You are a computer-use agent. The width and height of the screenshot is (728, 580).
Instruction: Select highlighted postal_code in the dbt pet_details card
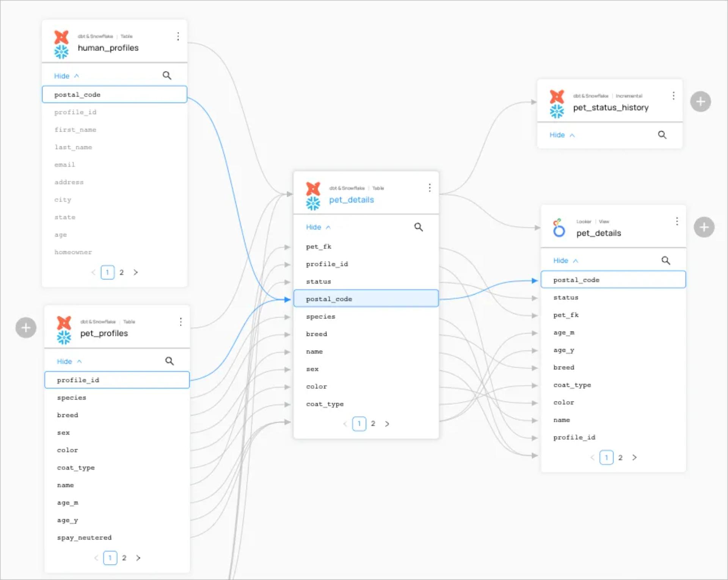coord(366,299)
